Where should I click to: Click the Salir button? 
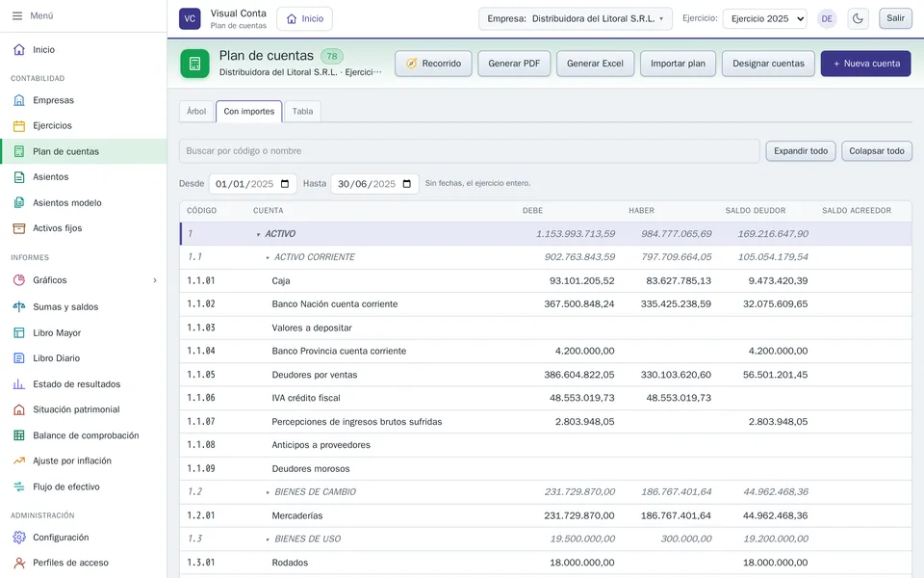(895, 18)
